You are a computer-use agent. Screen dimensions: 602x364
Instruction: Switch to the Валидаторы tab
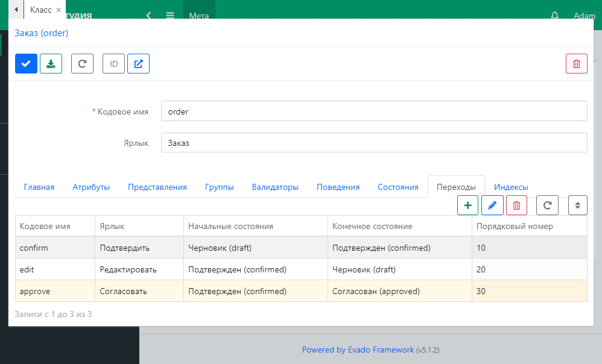coord(275,187)
